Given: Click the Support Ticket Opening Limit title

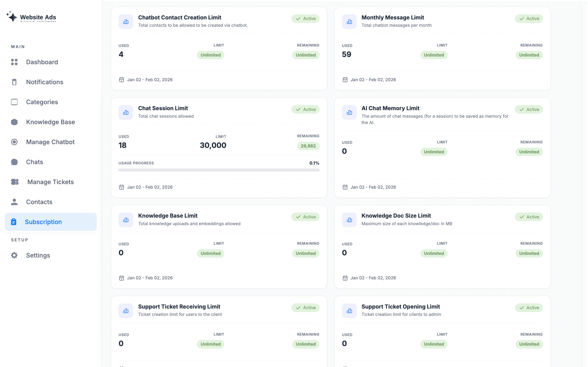Looking at the screenshot, I should click(400, 307).
